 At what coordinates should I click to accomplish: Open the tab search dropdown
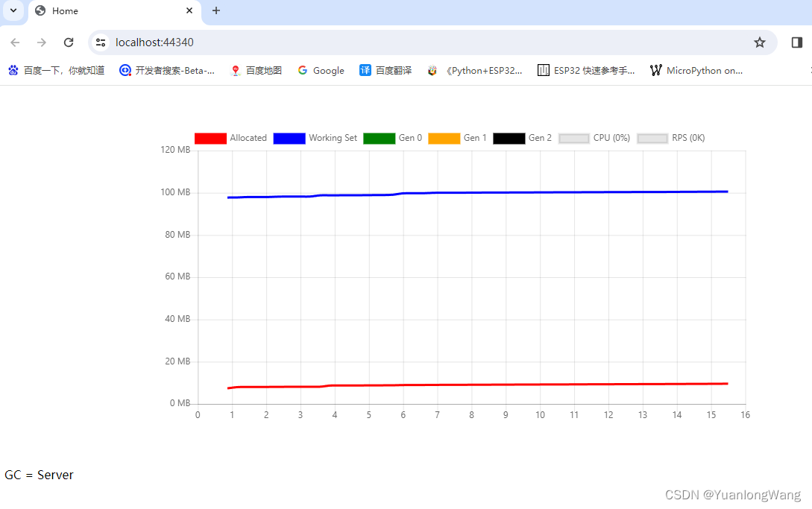[x=12, y=11]
